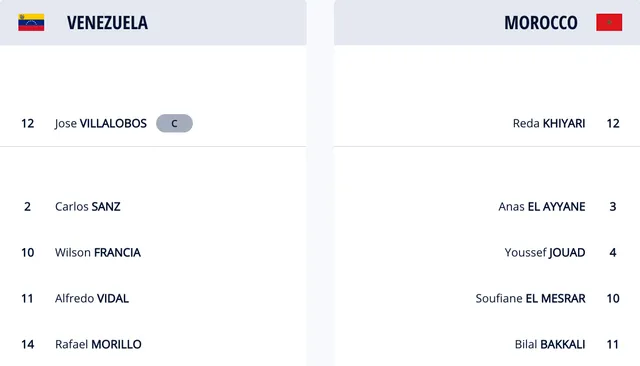Click Venezuela shirt number 14
640x366 pixels.
[x=28, y=344]
